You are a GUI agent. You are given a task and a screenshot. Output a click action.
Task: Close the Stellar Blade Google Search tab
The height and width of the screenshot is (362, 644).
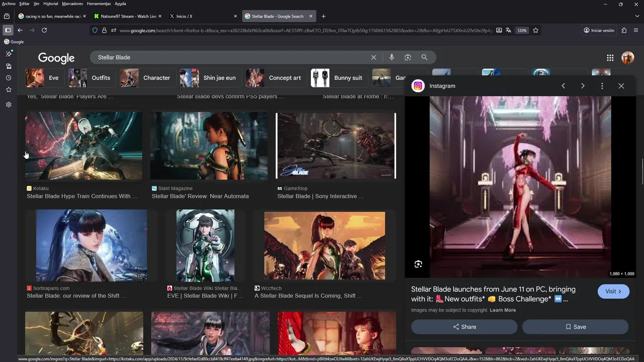click(311, 16)
